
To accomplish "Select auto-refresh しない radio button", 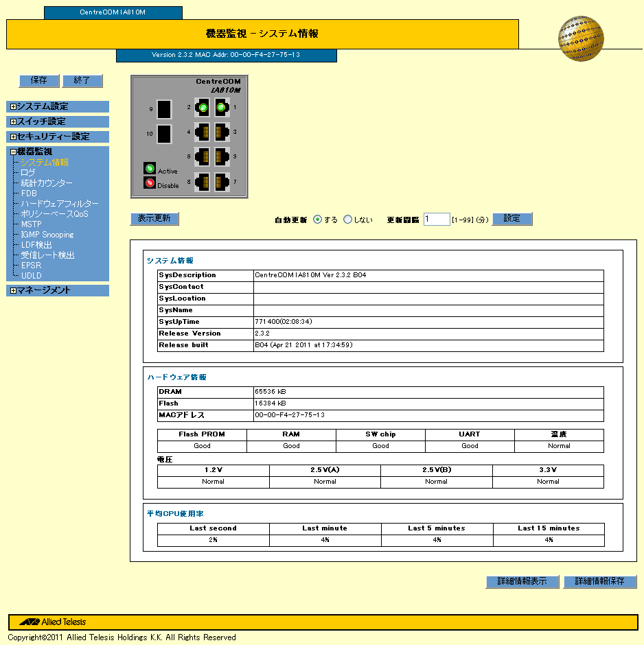I will coord(347,220).
